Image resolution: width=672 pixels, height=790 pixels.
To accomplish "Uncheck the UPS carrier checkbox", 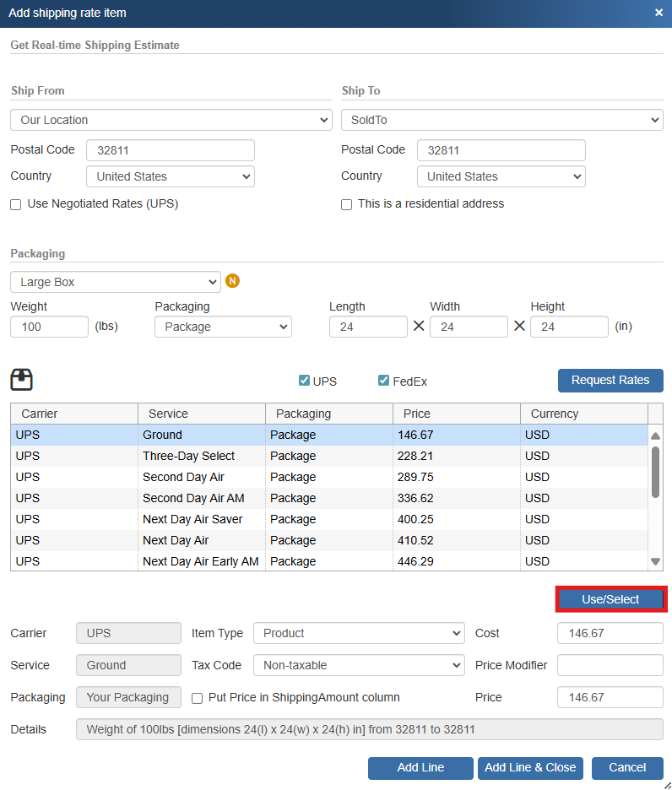I will (304, 381).
